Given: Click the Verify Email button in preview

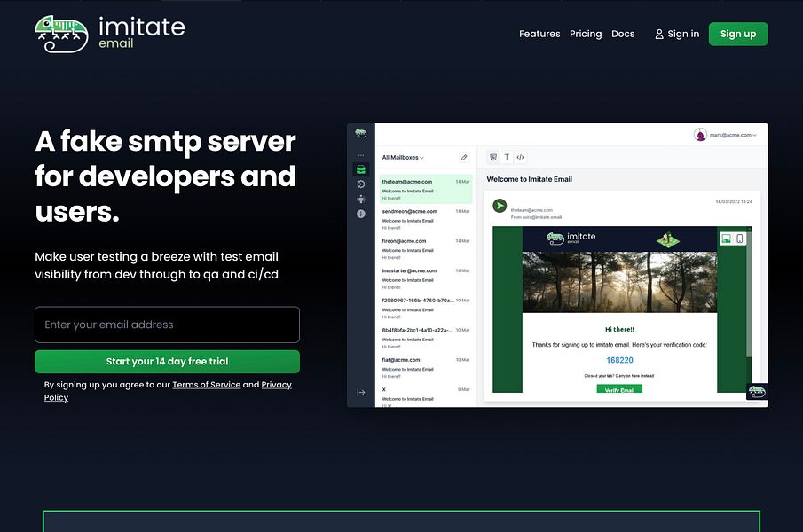Looking at the screenshot, I should (x=619, y=389).
